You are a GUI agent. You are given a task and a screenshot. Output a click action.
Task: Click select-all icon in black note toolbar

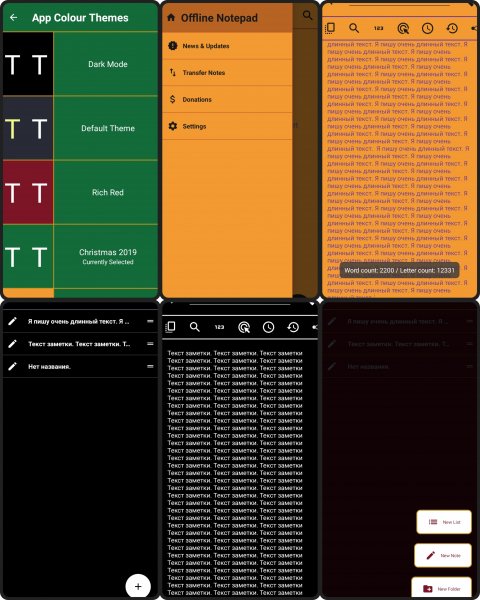coord(170,327)
